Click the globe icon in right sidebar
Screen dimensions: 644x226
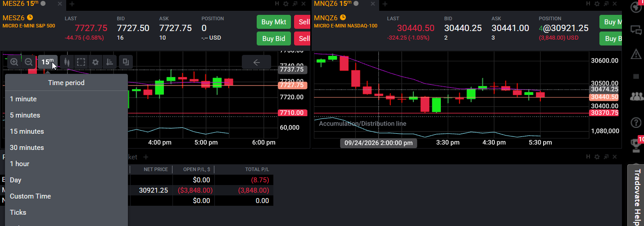[x=636, y=8]
